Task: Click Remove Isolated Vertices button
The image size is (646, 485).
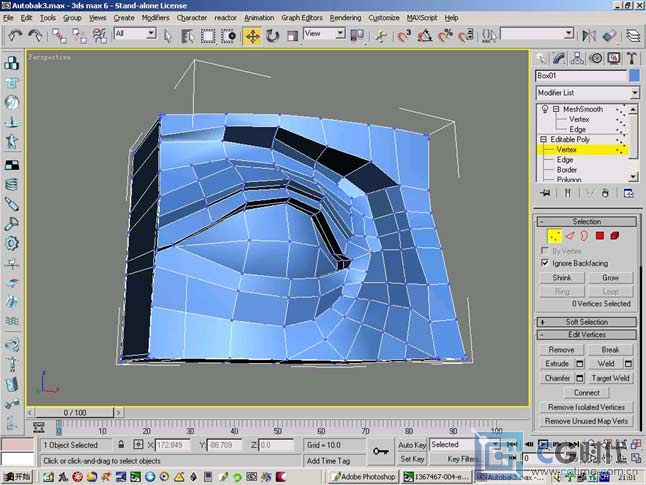Action: pyautogui.click(x=586, y=407)
